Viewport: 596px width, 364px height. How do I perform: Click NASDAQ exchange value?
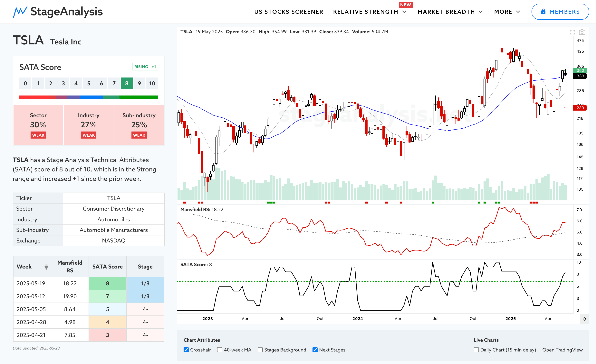114,241
